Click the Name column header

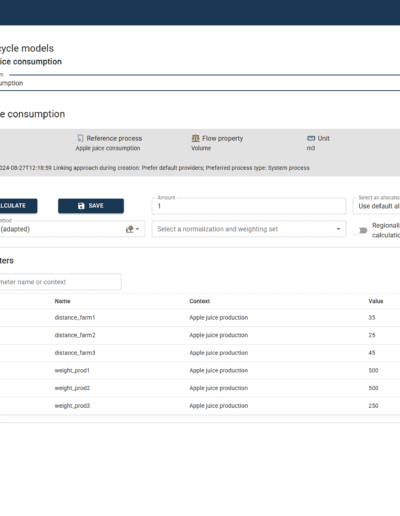[x=62, y=301]
